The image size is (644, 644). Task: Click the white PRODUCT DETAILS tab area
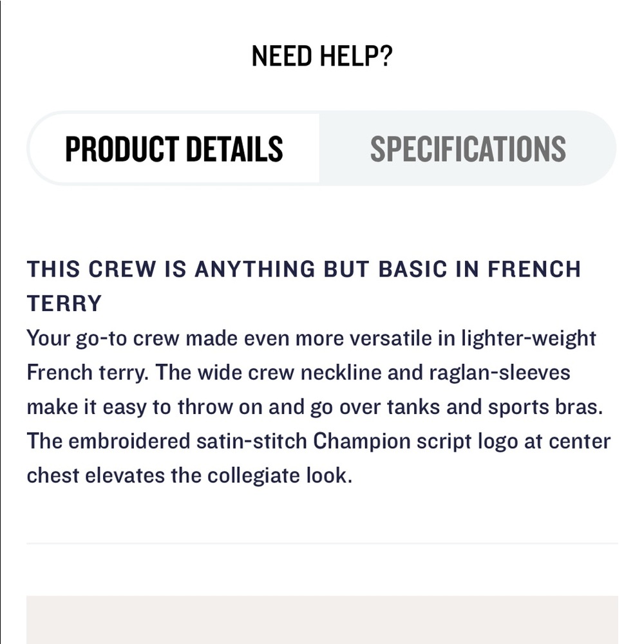click(x=174, y=147)
